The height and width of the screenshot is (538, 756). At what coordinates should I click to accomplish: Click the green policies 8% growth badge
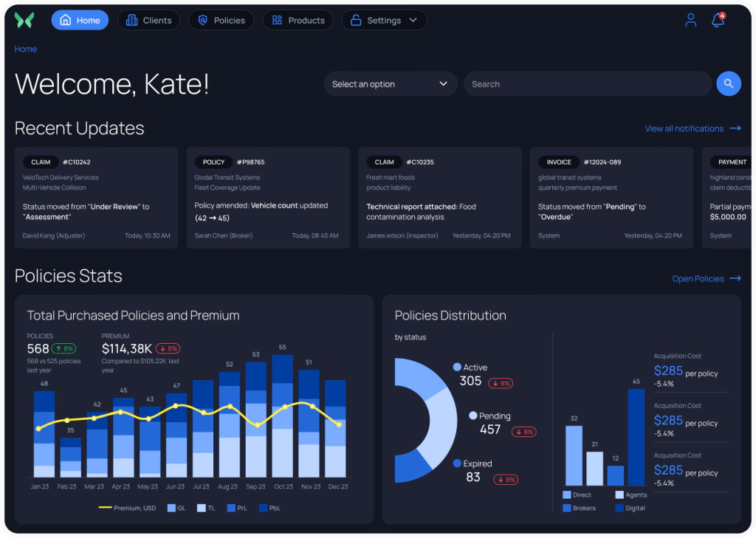pyautogui.click(x=63, y=348)
